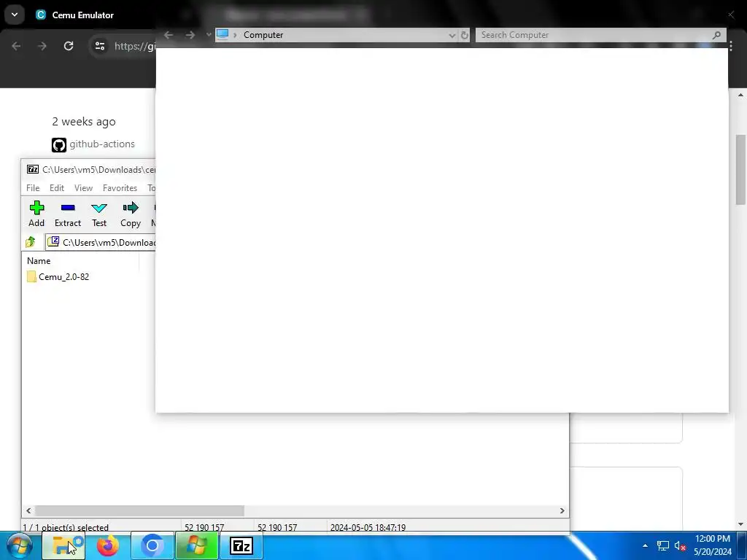This screenshot has width=747, height=560.
Task: Click the Explorer search magnifier icon
Action: (x=716, y=35)
